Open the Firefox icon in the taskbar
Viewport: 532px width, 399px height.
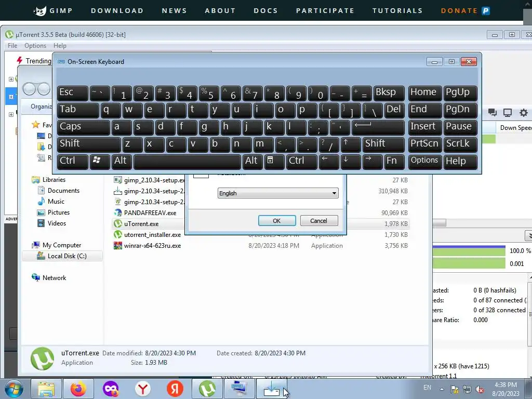[x=78, y=389]
